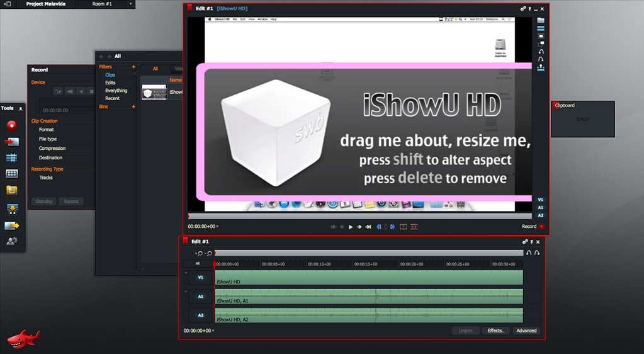This screenshot has height=354, width=644.
Task: Add a bin with Bins plus icon
Action: point(133,106)
